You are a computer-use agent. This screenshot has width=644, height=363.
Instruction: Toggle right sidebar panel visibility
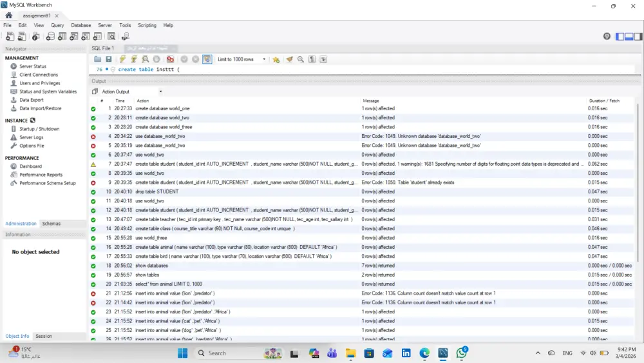638,37
